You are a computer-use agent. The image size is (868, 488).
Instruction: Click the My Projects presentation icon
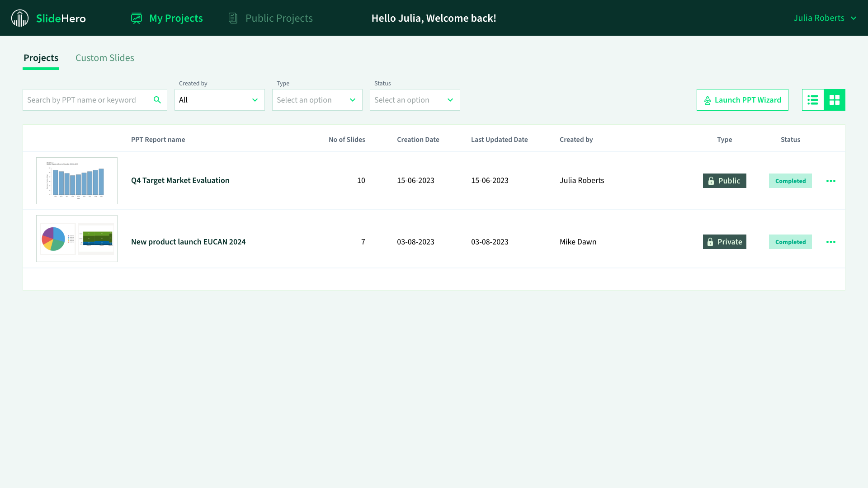(137, 18)
